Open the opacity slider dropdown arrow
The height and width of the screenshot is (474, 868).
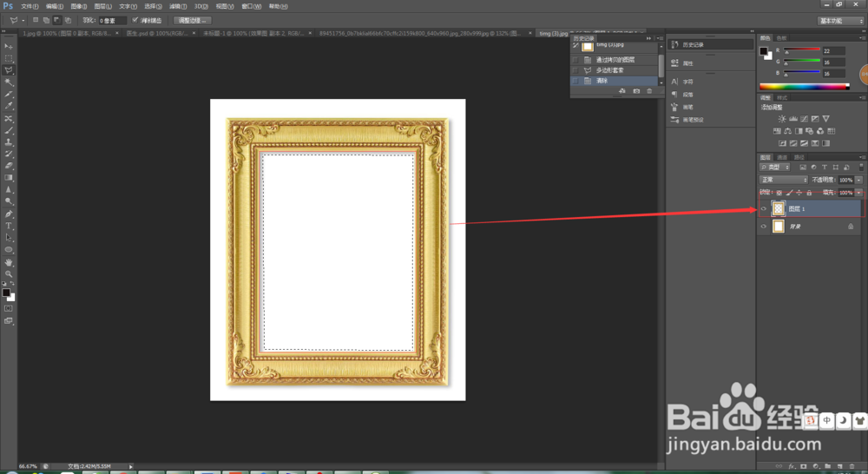pos(858,180)
